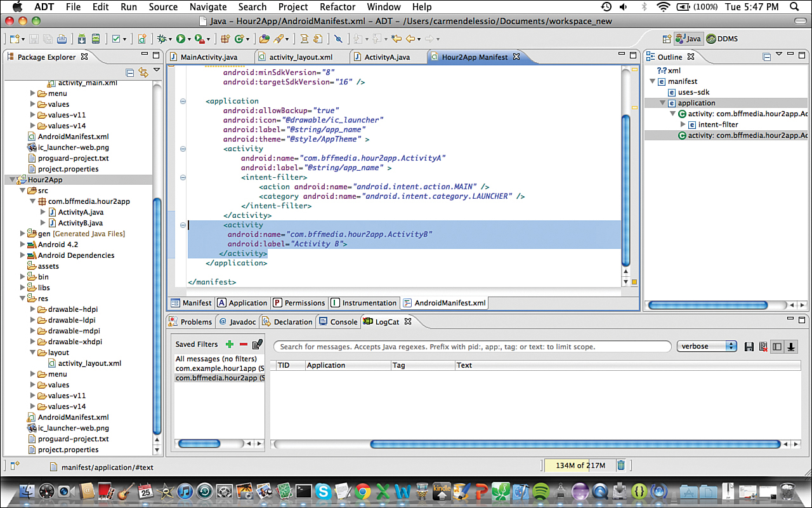Viewport: 812px width, 508px height.
Task: Switch to the DDMS perspective
Action: (x=722, y=39)
